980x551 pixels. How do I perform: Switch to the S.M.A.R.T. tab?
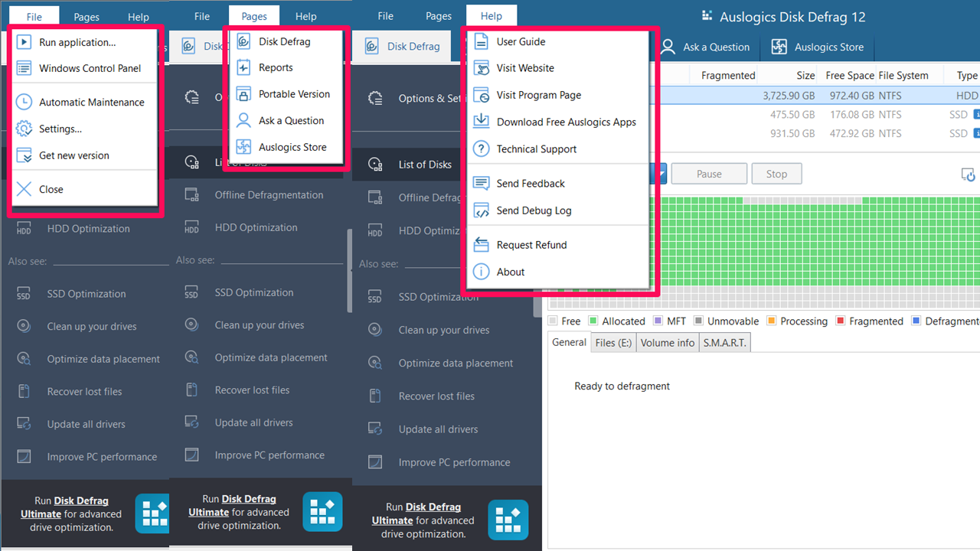click(724, 342)
